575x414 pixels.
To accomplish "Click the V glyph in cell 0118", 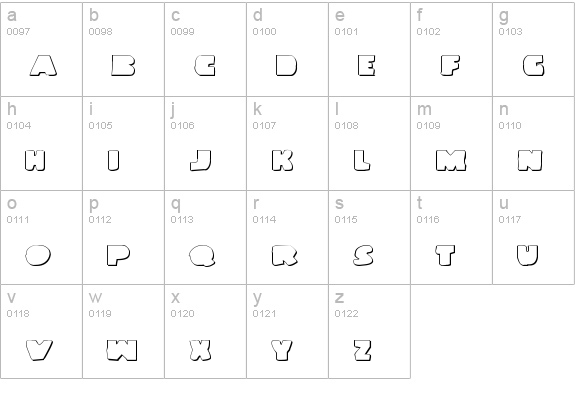I will pos(40,350).
